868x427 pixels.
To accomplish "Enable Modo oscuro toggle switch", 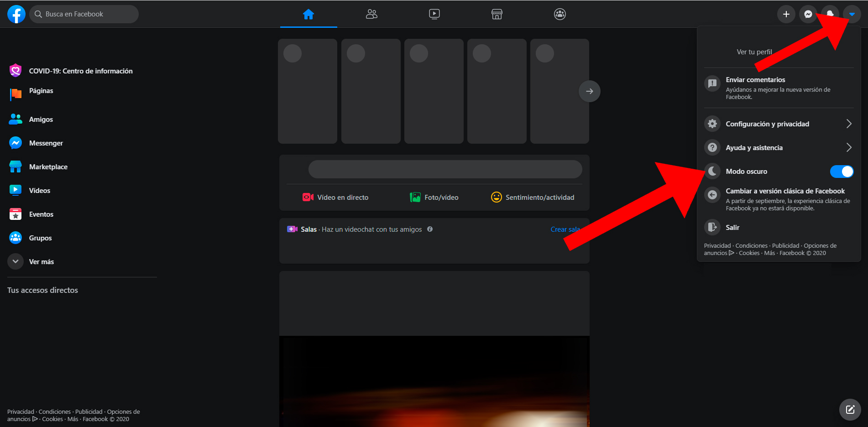I will click(x=842, y=171).
